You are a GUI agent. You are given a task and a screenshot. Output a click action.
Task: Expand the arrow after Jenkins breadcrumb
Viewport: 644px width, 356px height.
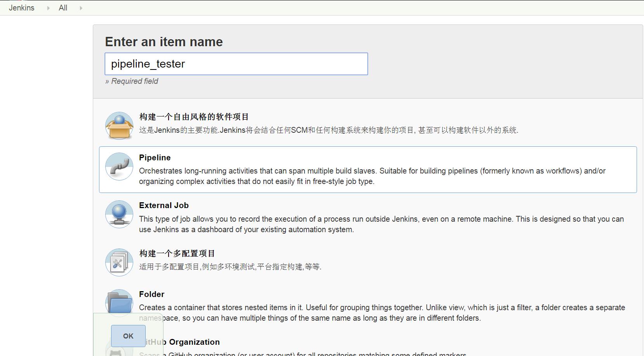coord(48,8)
